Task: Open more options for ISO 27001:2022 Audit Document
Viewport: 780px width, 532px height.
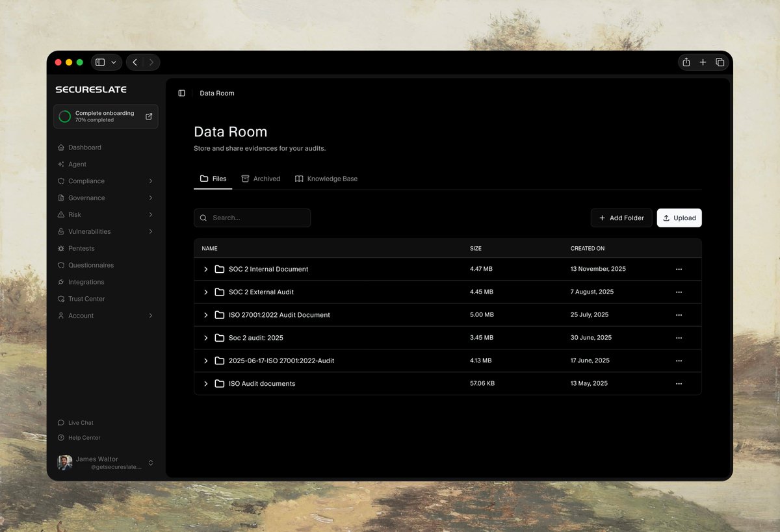Action: click(x=679, y=315)
